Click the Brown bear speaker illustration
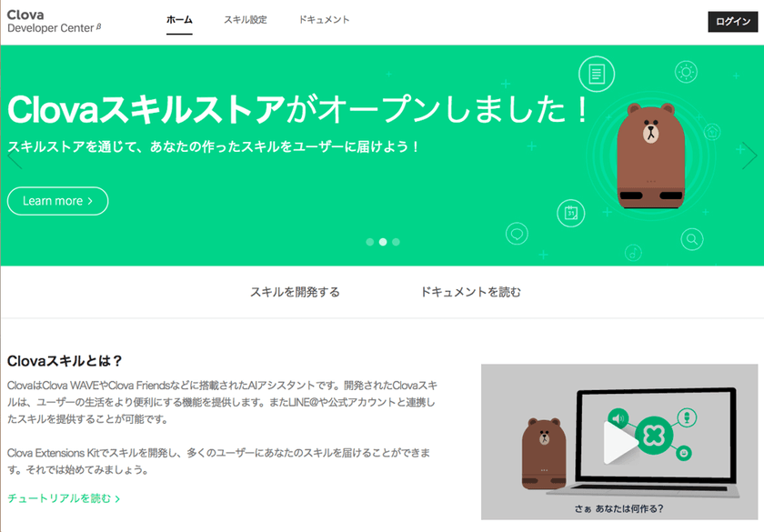This screenshot has width=764, height=532. click(x=650, y=156)
